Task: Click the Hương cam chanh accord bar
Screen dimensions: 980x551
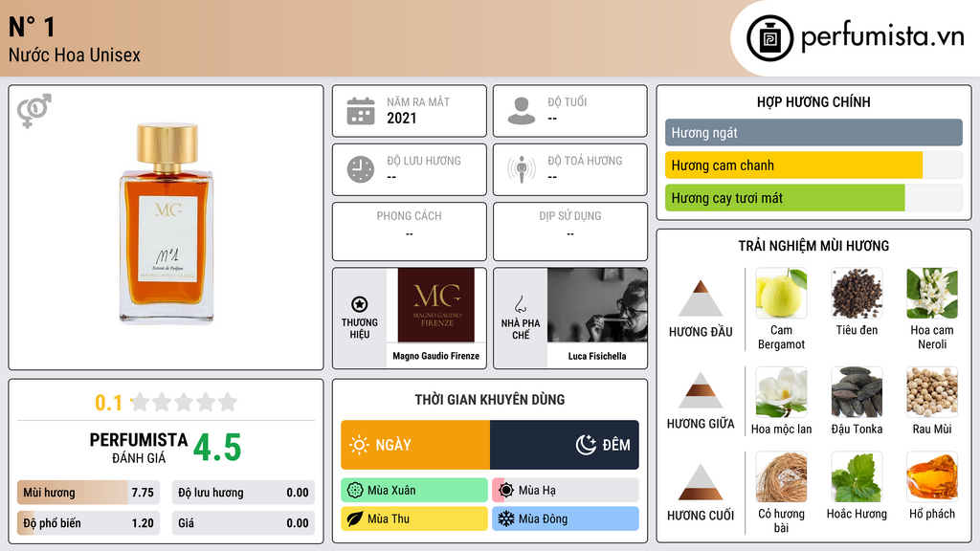Action: click(x=813, y=165)
